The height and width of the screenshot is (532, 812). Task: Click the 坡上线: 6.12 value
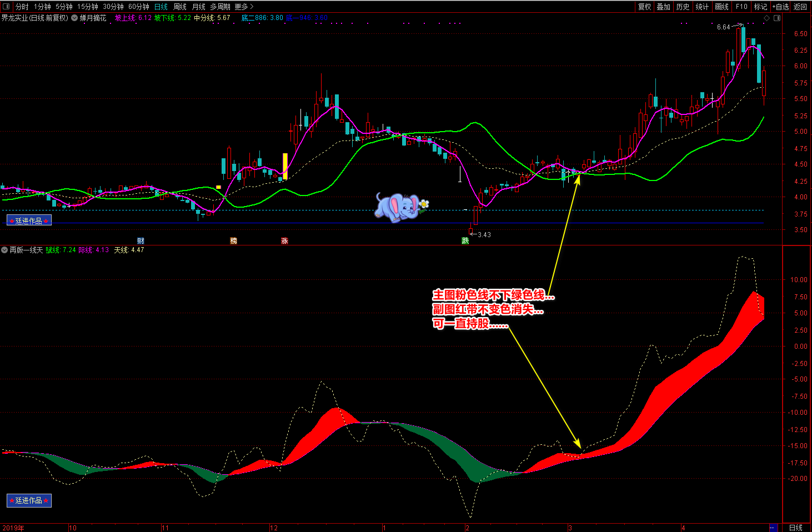pos(133,18)
